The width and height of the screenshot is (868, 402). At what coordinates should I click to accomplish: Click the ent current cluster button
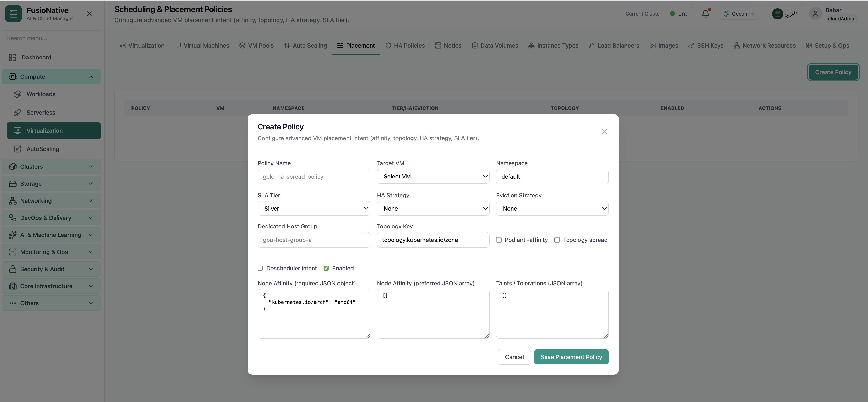pyautogui.click(x=678, y=14)
